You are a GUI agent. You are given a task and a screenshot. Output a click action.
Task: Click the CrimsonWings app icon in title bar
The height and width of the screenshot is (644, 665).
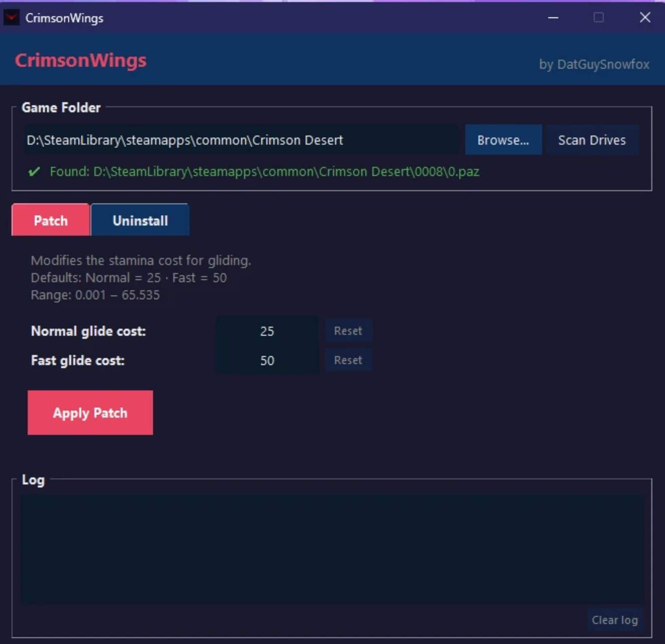tap(11, 18)
